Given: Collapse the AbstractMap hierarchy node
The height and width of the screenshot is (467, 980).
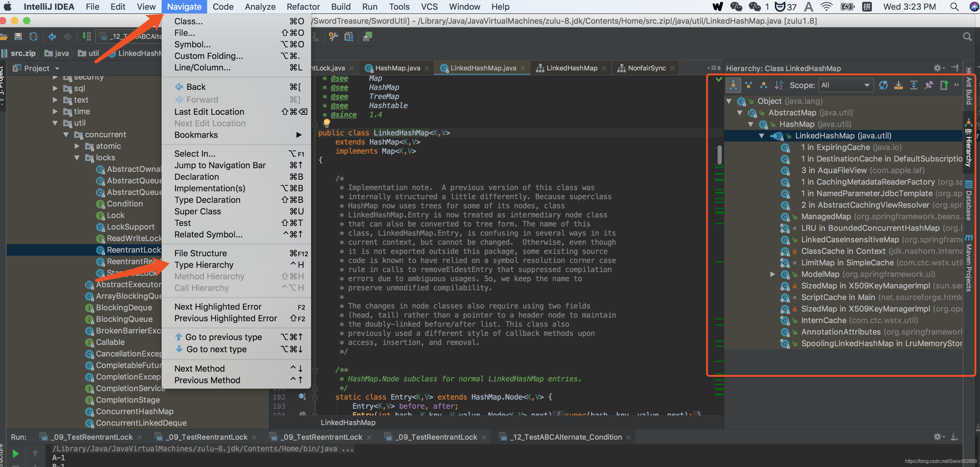Looking at the screenshot, I should tap(740, 113).
